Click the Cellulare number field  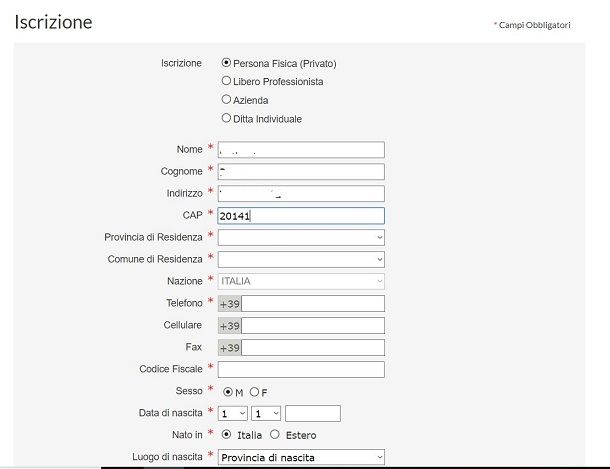[313, 326]
